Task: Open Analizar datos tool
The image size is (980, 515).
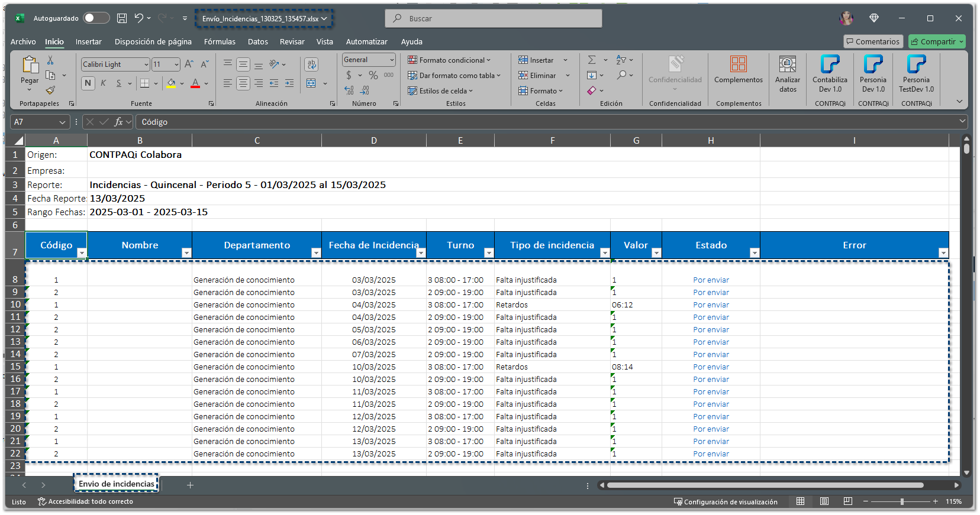Action: (787, 73)
